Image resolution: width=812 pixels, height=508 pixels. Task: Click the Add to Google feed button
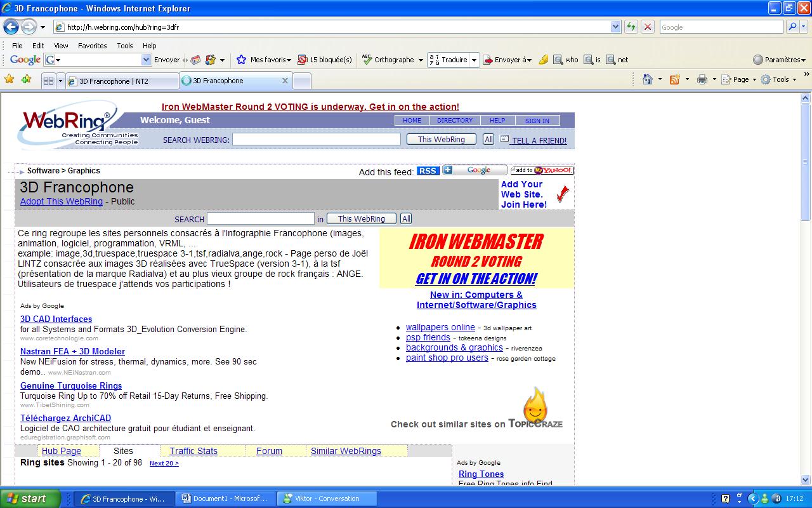click(x=475, y=170)
